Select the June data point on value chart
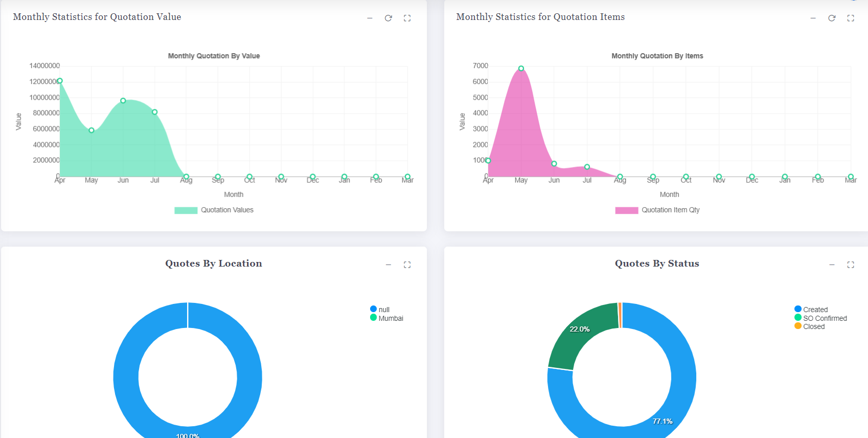Screen dimensions: 868x438 [x=123, y=101]
